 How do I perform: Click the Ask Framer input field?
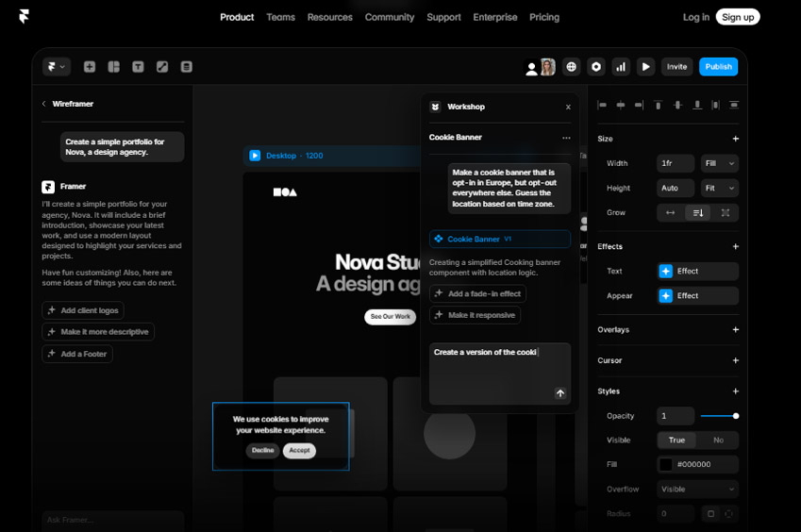pyautogui.click(x=113, y=520)
